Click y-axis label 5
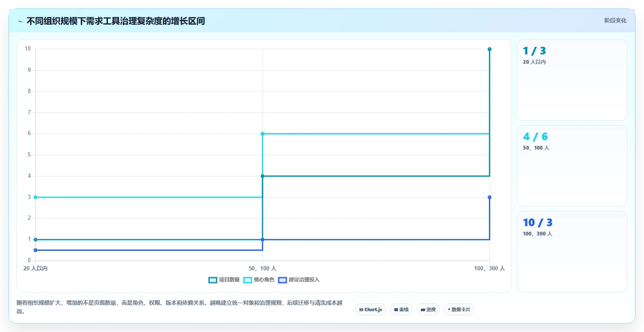The width and height of the screenshot is (644, 332). (29, 155)
